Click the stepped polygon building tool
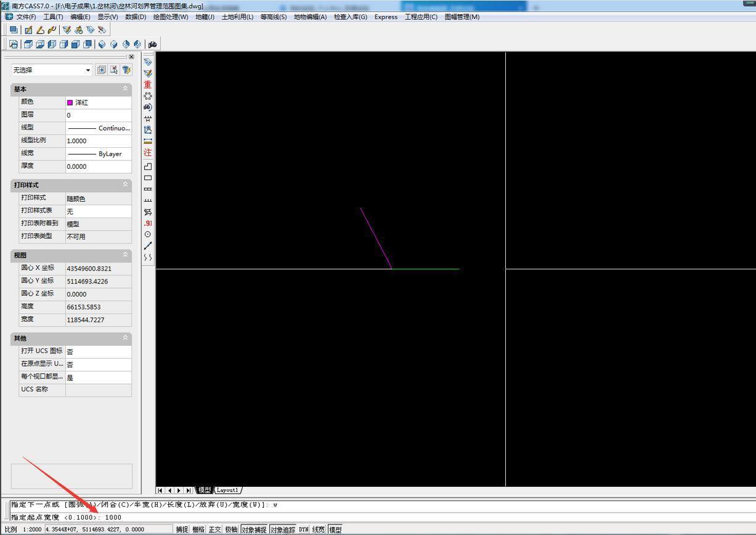The height and width of the screenshot is (535, 756). pos(148,166)
